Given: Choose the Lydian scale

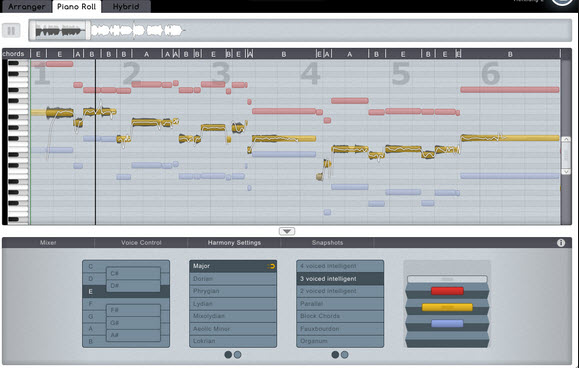Looking at the screenshot, I should [x=233, y=304].
